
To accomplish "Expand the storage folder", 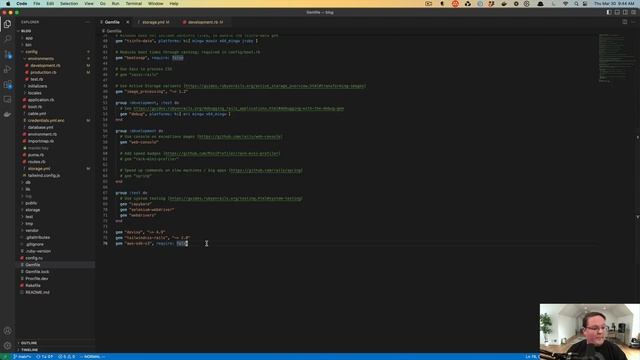I will 33,210.
